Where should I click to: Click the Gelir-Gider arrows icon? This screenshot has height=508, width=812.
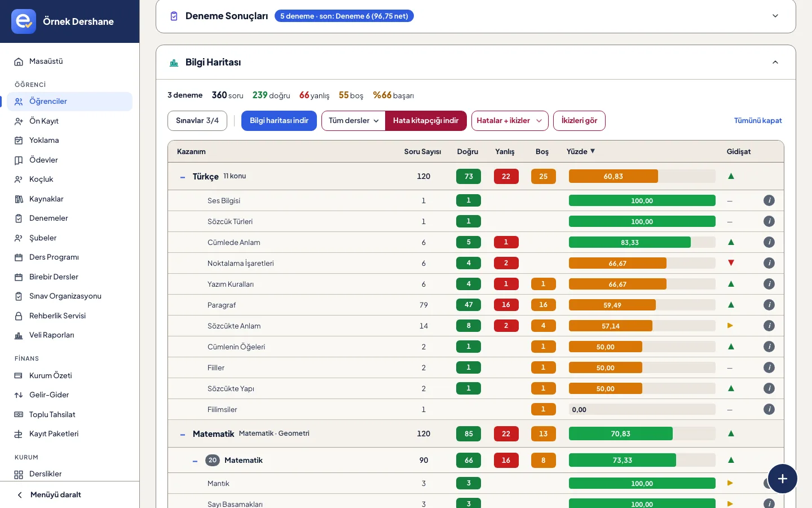tap(19, 395)
